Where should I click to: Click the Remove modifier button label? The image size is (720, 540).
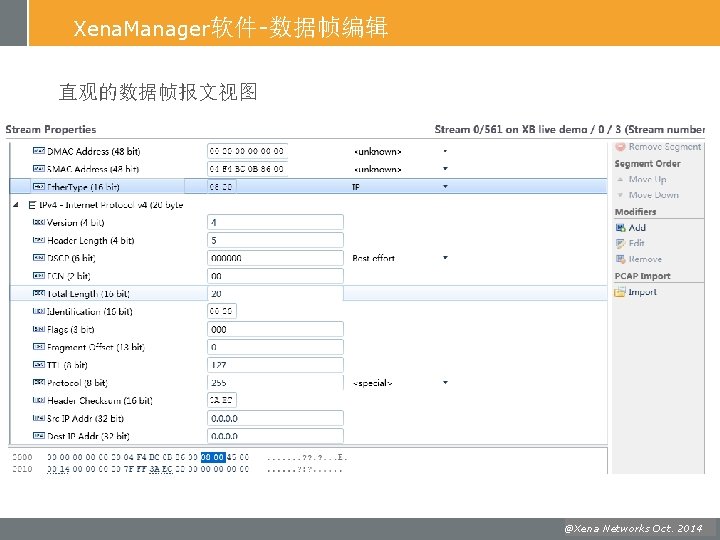pyautogui.click(x=645, y=259)
